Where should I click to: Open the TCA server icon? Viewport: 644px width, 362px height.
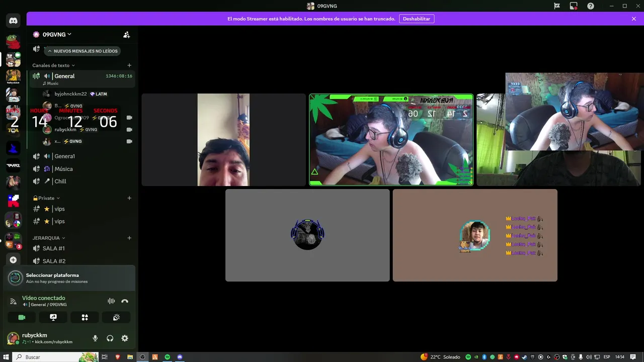coord(13,130)
